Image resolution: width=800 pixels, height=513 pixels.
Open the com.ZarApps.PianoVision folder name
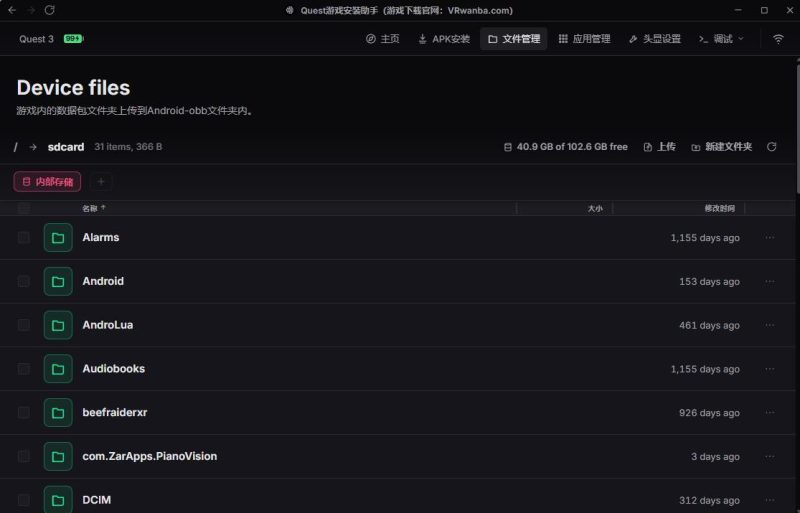click(x=149, y=456)
